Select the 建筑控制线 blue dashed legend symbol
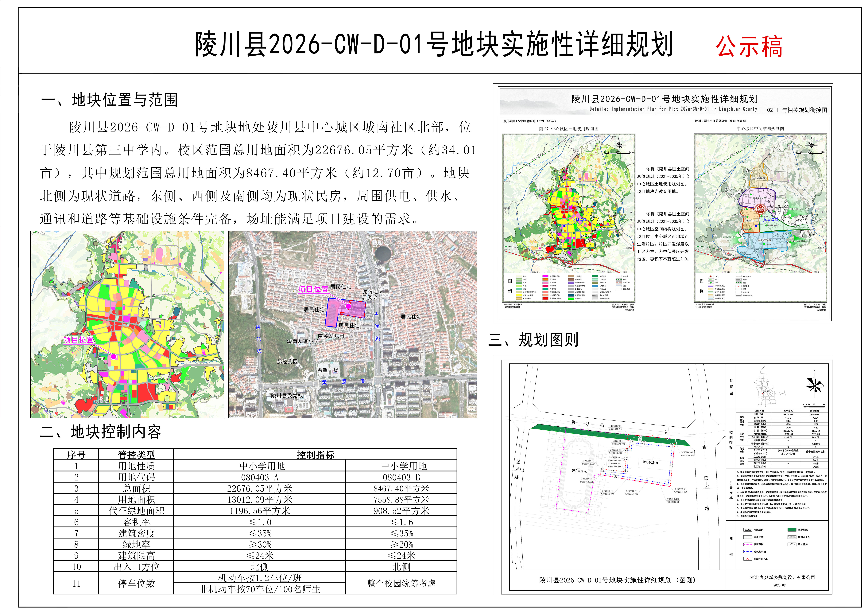This screenshot has height=614, width=868. tap(748, 552)
